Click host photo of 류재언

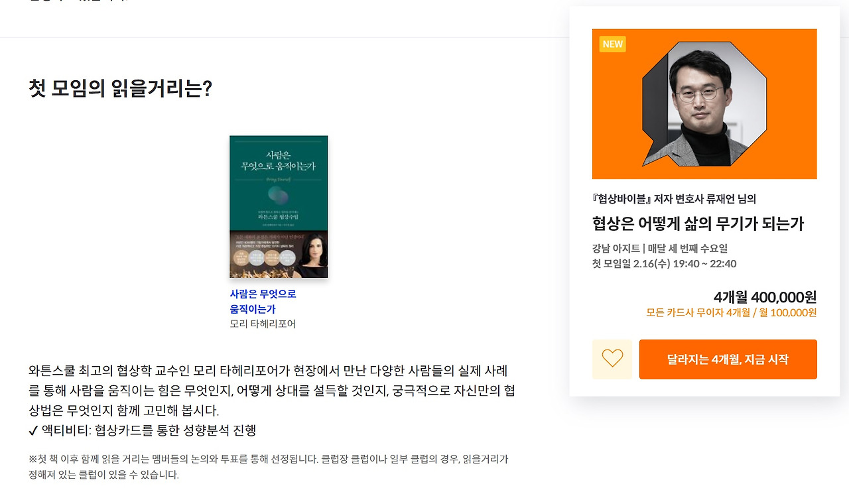tap(705, 104)
